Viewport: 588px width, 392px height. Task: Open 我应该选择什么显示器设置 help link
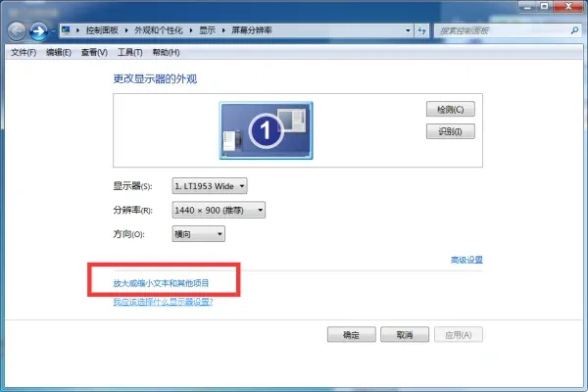click(163, 302)
